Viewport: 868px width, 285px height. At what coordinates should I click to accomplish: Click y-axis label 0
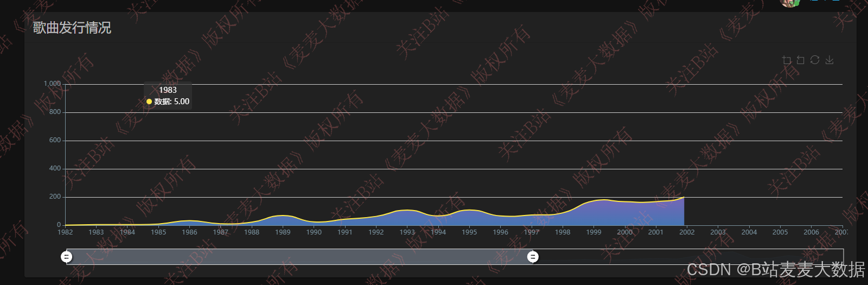pyautogui.click(x=59, y=225)
